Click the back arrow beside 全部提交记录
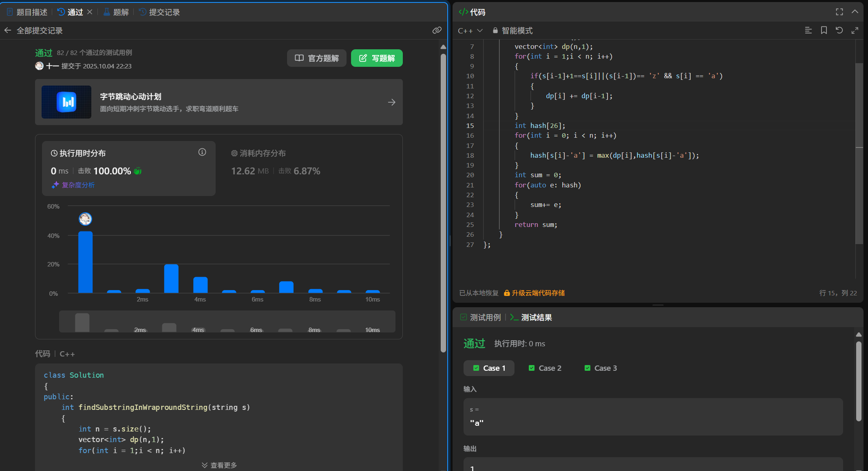Viewport: 868px width, 471px height. point(8,31)
